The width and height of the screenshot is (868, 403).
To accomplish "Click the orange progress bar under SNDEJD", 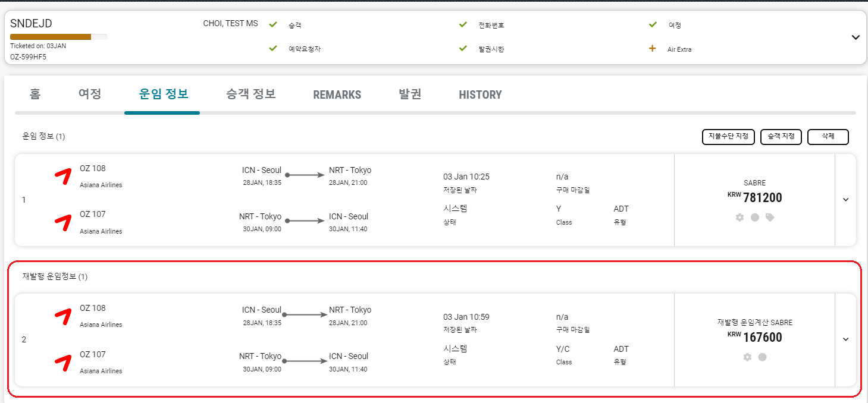I will tap(51, 37).
